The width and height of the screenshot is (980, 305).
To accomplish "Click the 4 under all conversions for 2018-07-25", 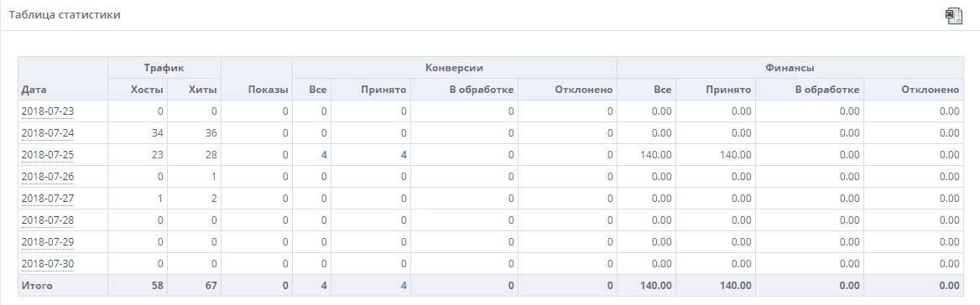I will 324,155.
